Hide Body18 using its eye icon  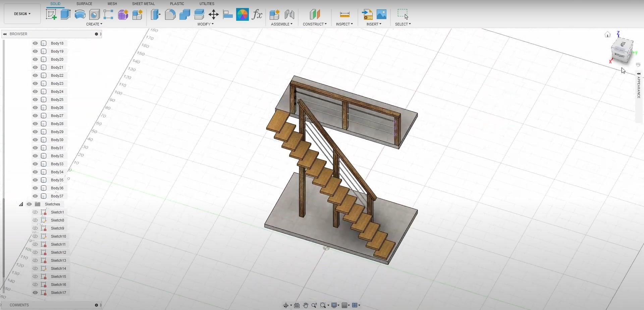35,43
